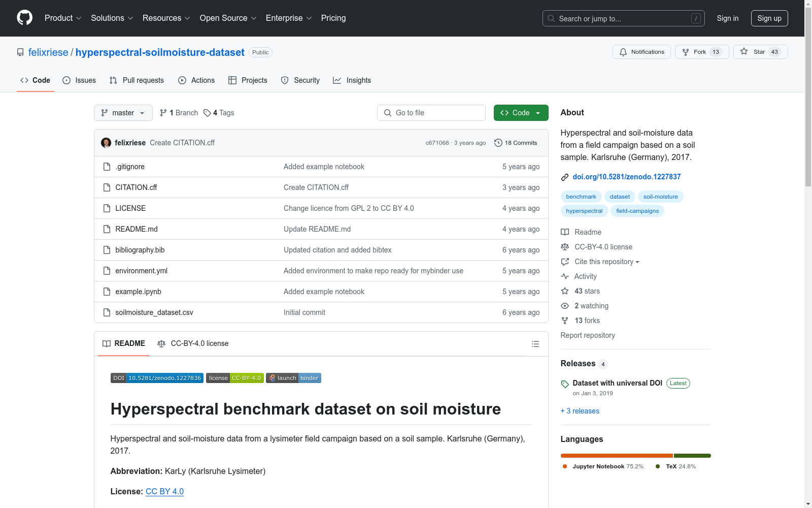Open the Activity link
This screenshot has width=812, height=508.
tap(579, 276)
